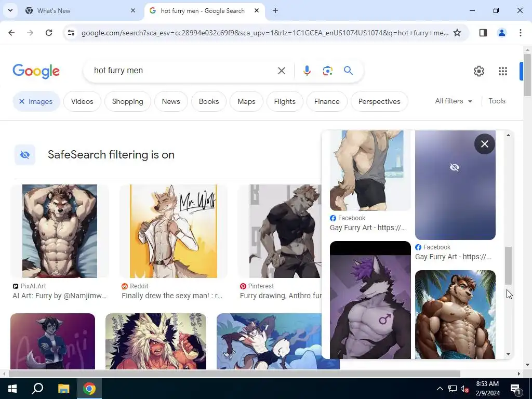532x399 pixels.
Task: Go to Google homepage via logo
Action: click(x=36, y=71)
